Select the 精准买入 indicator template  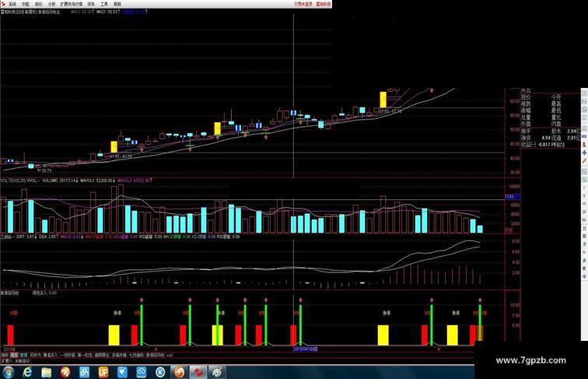pos(51,355)
